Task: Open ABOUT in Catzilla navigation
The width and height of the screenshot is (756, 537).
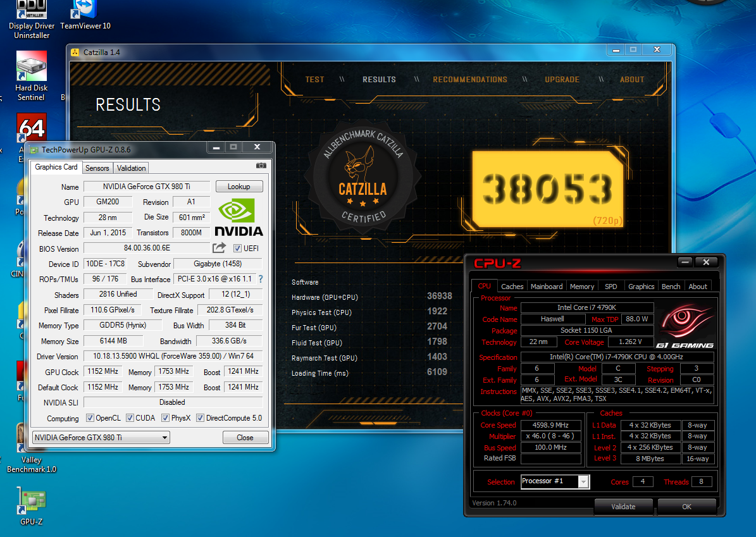Action: (x=632, y=80)
